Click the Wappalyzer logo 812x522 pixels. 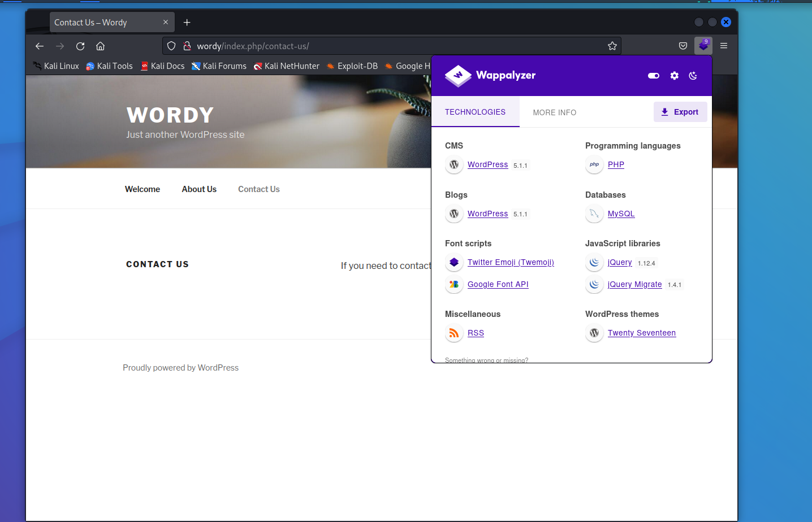point(490,76)
